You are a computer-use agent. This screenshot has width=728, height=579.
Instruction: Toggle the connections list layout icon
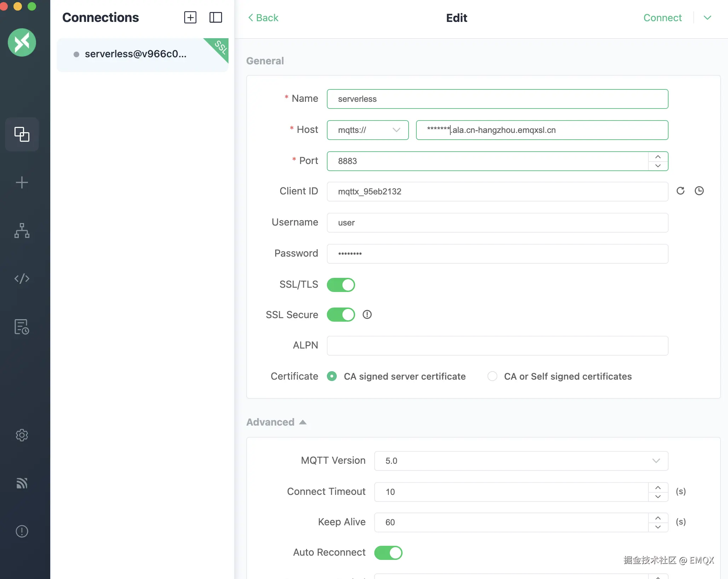[x=215, y=17]
